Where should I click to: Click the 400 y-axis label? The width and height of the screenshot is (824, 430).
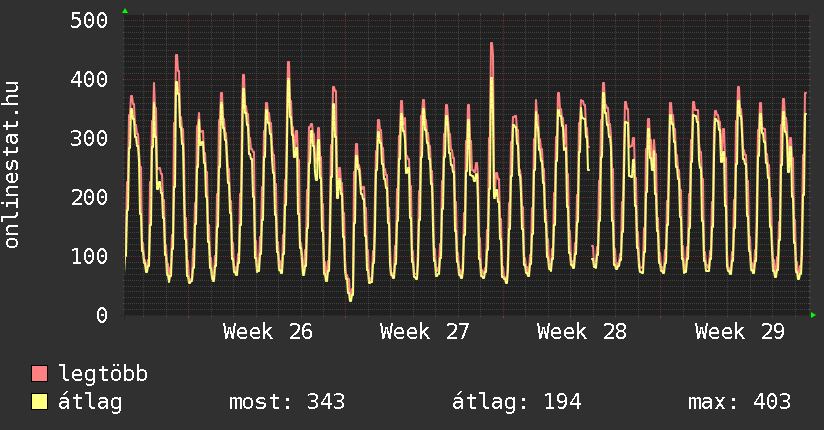(89, 79)
